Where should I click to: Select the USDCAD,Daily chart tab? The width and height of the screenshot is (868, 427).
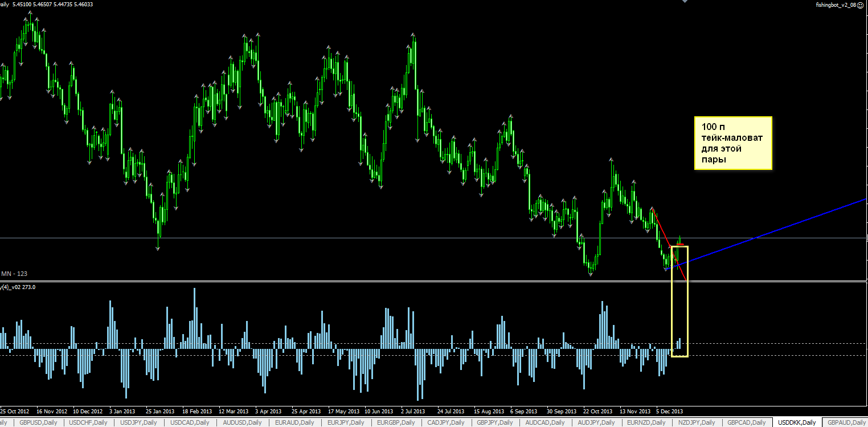pos(190,422)
